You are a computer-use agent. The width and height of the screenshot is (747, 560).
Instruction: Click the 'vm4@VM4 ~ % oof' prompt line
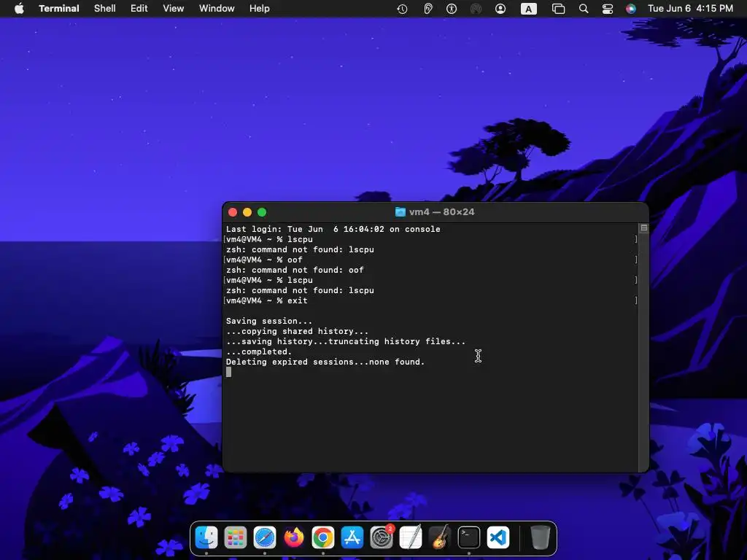(x=264, y=260)
